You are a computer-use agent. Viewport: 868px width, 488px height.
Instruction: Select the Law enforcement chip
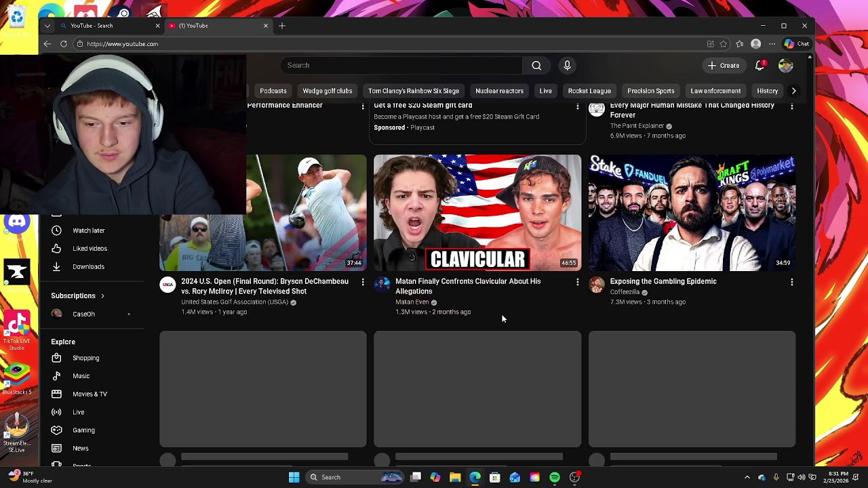[715, 91]
